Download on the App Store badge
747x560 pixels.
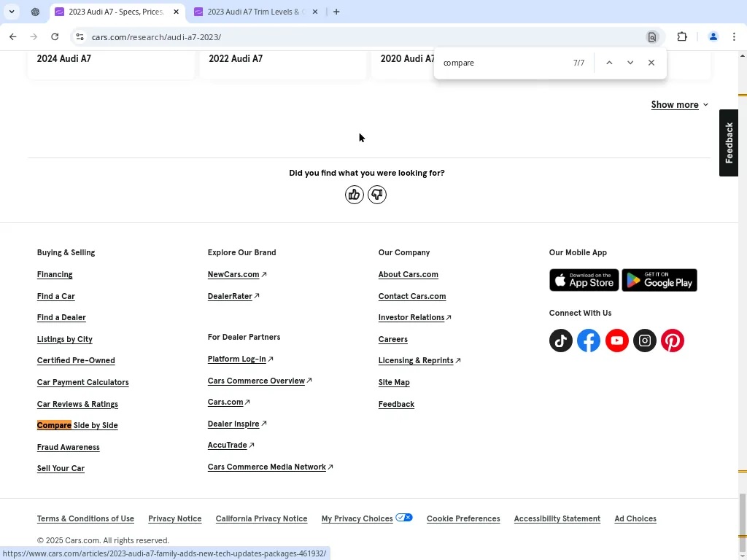pos(584,280)
